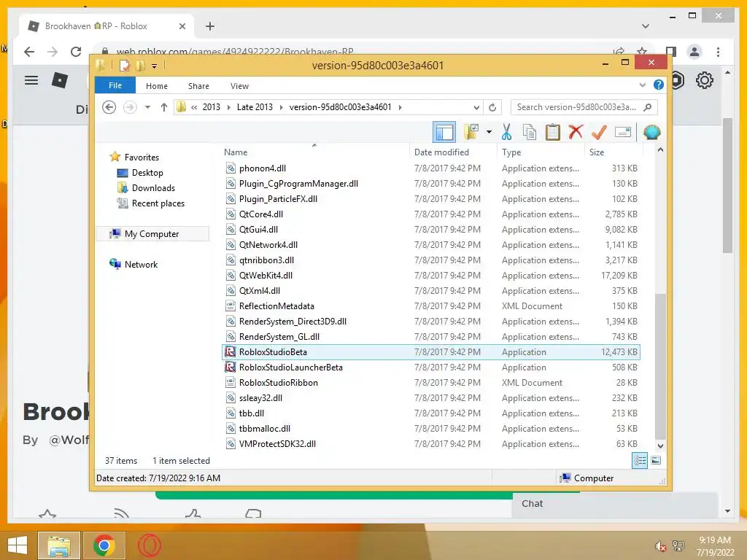Image resolution: width=747 pixels, height=560 pixels.
Task: Select Downloads in the navigation pane
Action: click(x=153, y=187)
